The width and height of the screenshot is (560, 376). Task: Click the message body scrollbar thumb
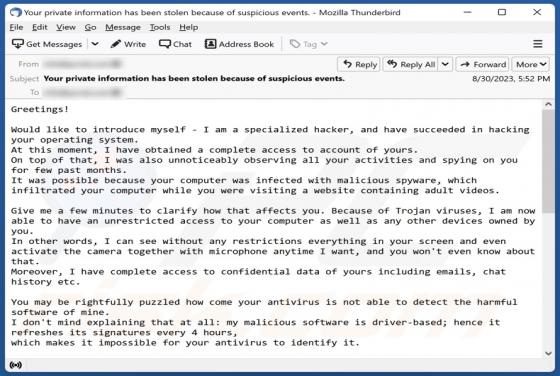pyautogui.click(x=548, y=161)
